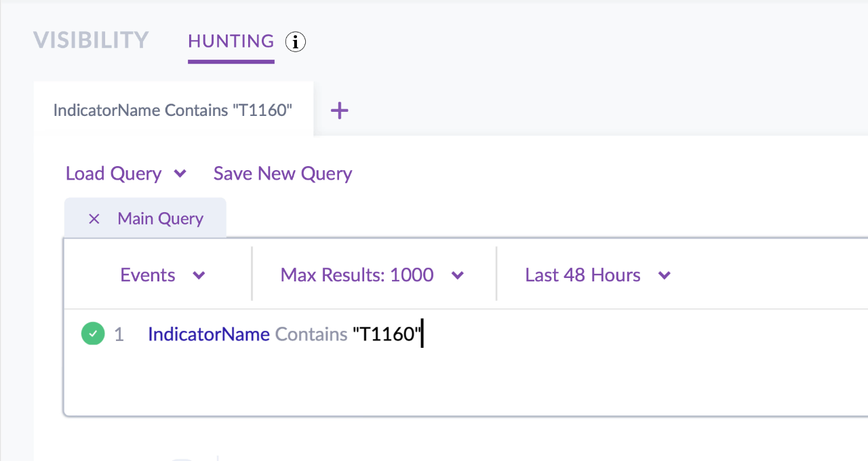This screenshot has height=461, width=868.
Task: Click the chevron beside Last 48 Hours
Action: [x=665, y=275]
